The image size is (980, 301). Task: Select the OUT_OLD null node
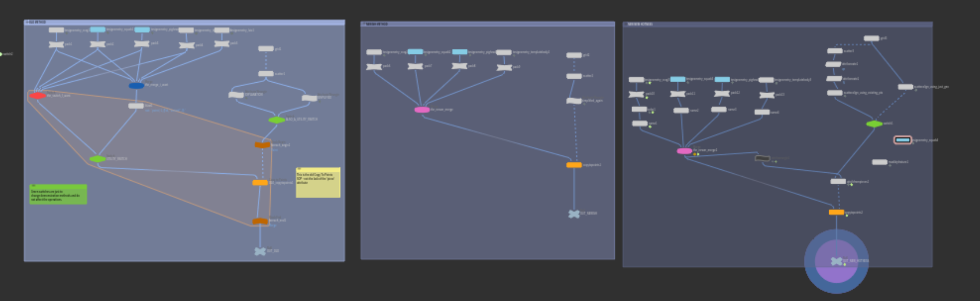260,251
